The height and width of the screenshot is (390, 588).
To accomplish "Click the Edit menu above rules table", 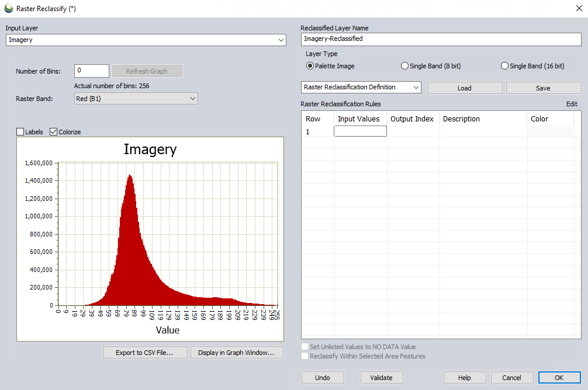I will click(571, 104).
